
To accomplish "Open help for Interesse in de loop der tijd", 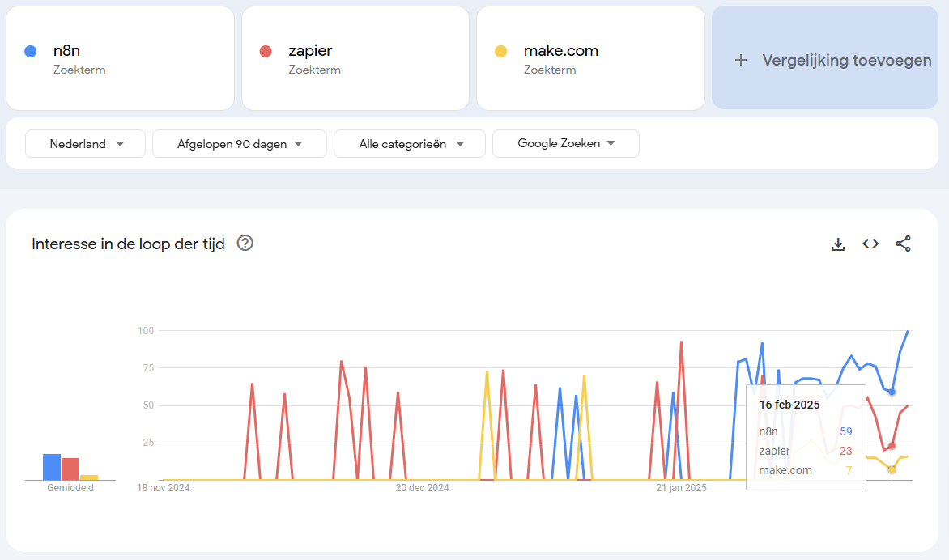I will click(245, 243).
